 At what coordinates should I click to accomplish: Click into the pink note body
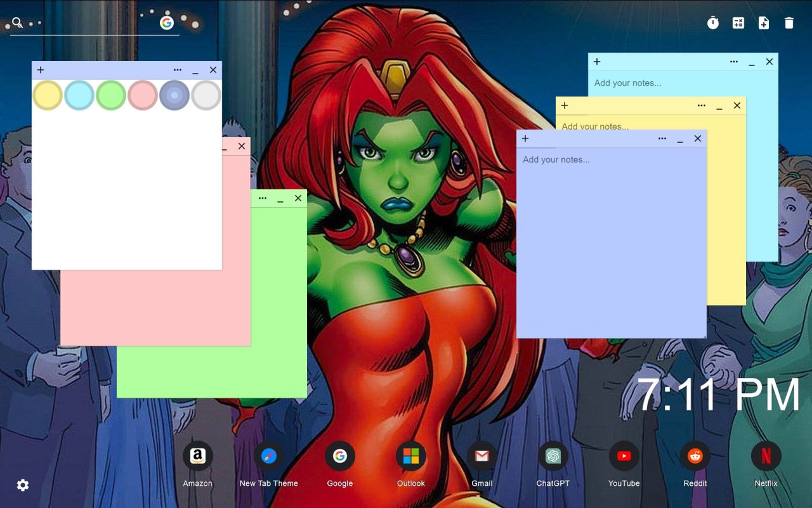pyautogui.click(x=155, y=308)
